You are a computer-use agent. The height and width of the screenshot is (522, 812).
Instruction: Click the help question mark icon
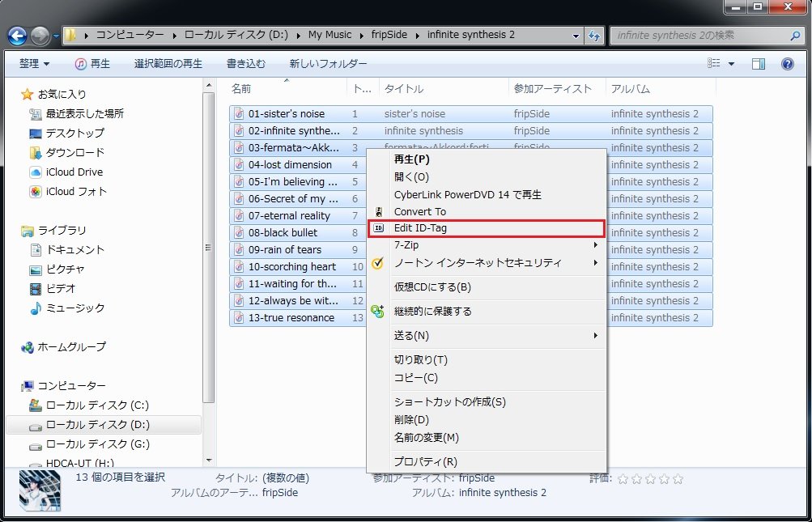pos(787,64)
